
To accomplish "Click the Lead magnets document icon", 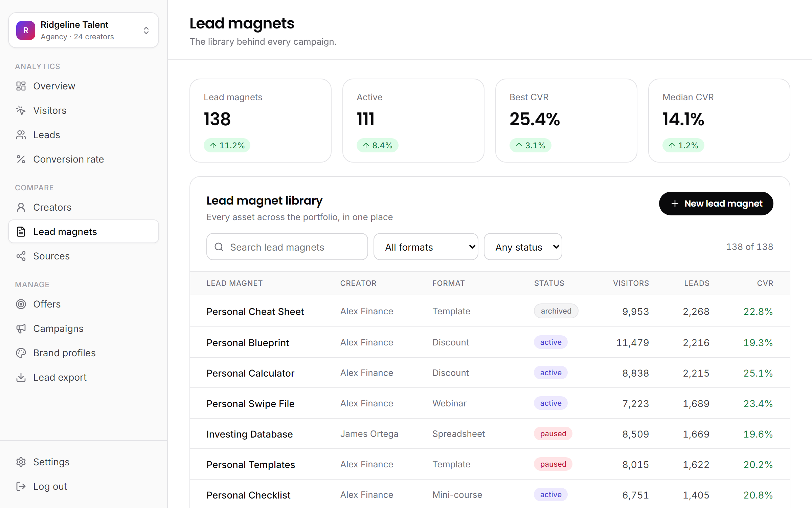I will 21,232.
